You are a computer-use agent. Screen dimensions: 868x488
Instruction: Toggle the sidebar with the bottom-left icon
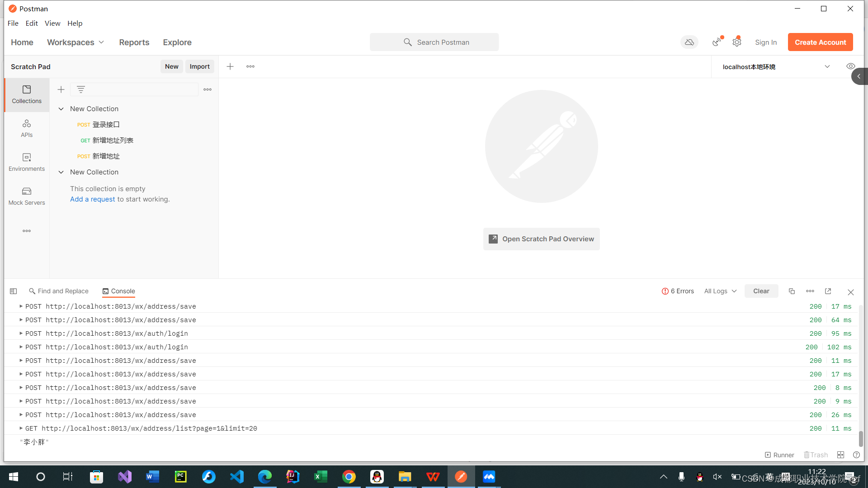click(14, 291)
